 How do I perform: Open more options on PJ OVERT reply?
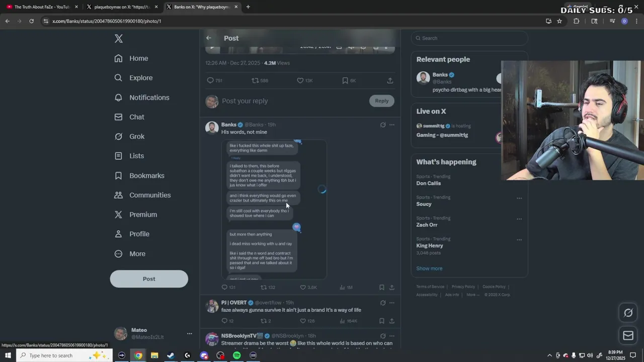click(x=392, y=303)
